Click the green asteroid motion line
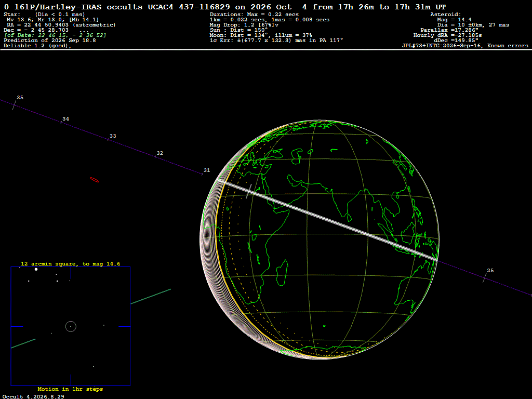This screenshot has width=532, height=399. pyautogui.click(x=151, y=297)
